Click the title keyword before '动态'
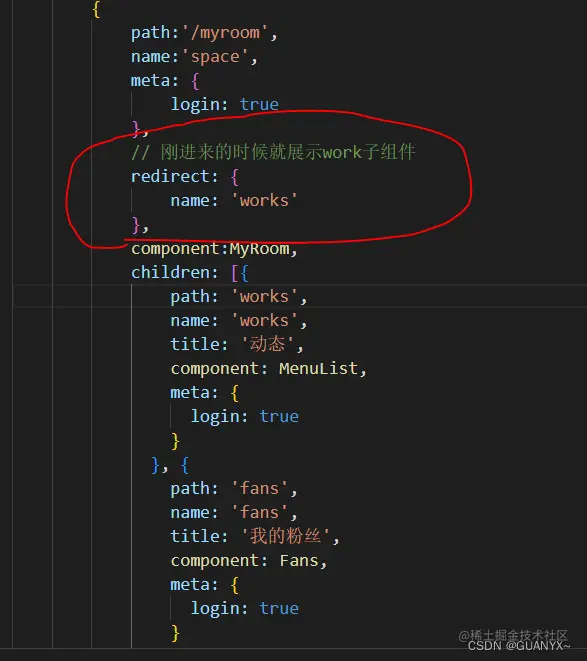The height and width of the screenshot is (661, 587). [x=195, y=344]
